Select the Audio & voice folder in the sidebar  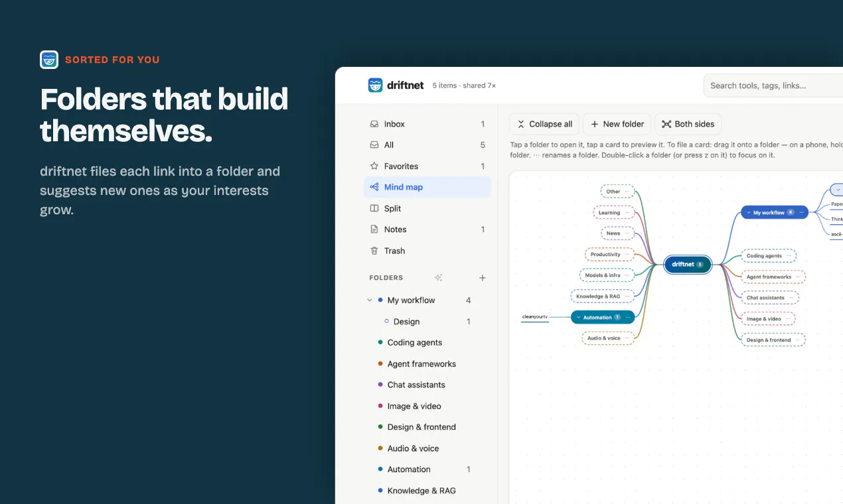pos(427,448)
